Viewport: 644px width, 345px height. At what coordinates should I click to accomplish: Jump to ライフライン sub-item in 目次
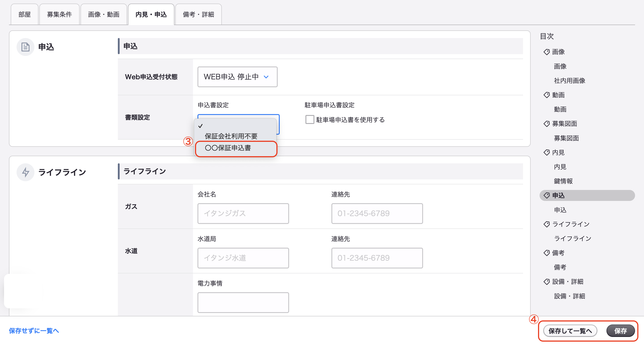(572, 239)
